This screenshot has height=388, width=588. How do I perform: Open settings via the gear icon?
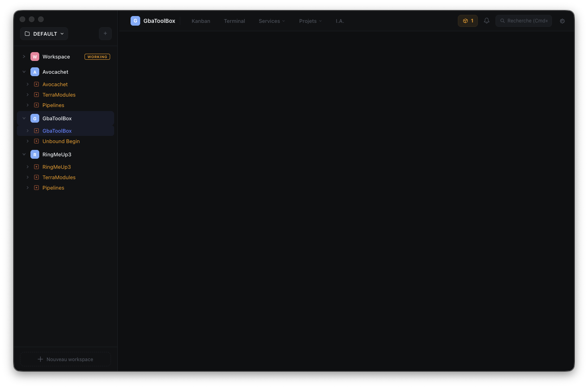[x=562, y=21]
